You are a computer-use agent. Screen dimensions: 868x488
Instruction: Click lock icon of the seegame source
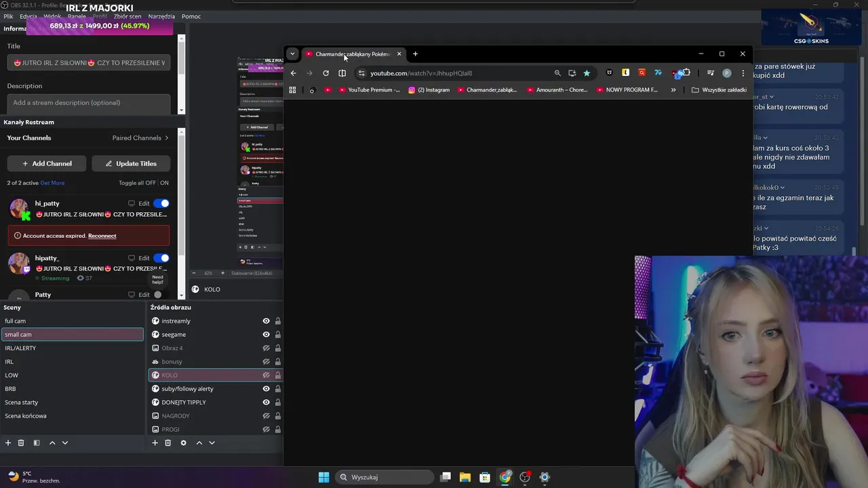pyautogui.click(x=277, y=334)
